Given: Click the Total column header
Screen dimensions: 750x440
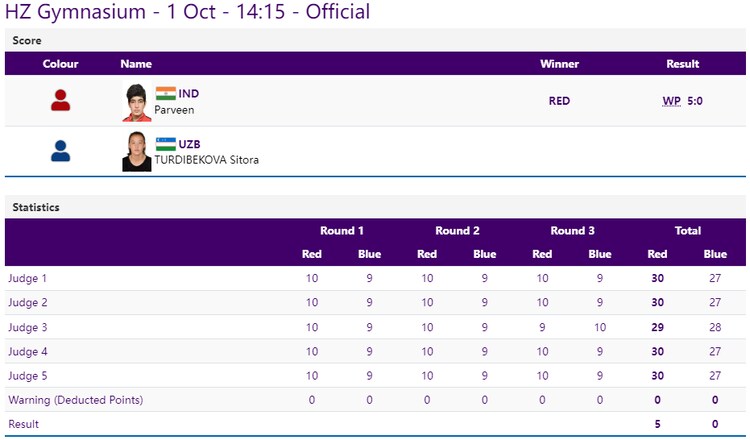Looking at the screenshot, I should (687, 230).
